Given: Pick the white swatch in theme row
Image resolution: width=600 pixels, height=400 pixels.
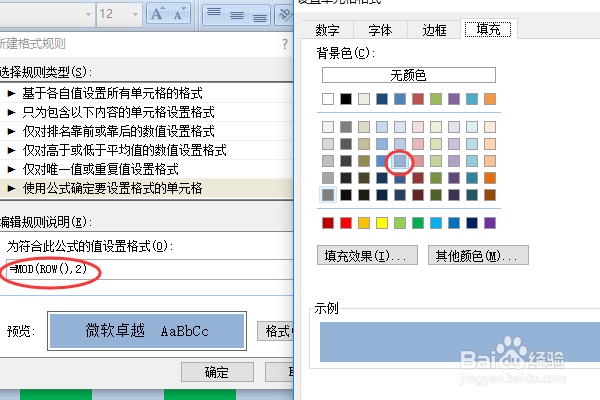Looking at the screenshot, I should pos(328,99).
